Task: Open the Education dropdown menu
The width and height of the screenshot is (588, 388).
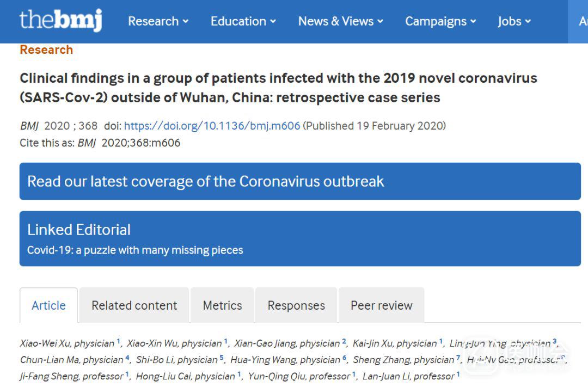Action: [x=243, y=21]
